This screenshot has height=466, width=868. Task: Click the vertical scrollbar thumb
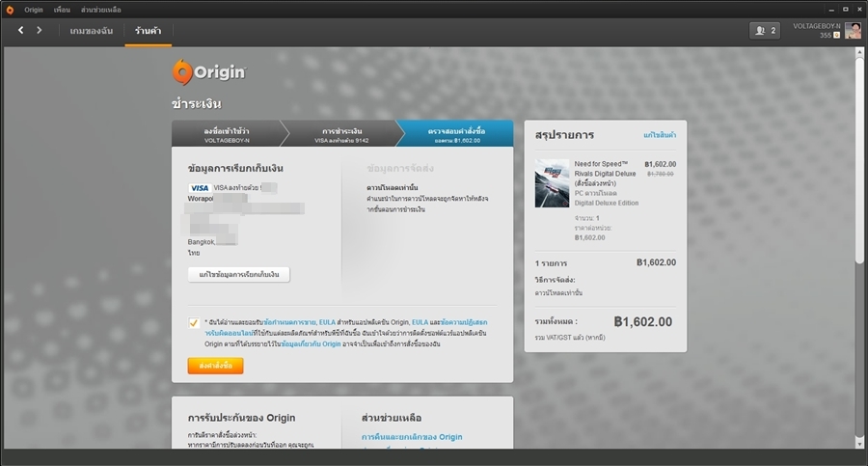859,161
